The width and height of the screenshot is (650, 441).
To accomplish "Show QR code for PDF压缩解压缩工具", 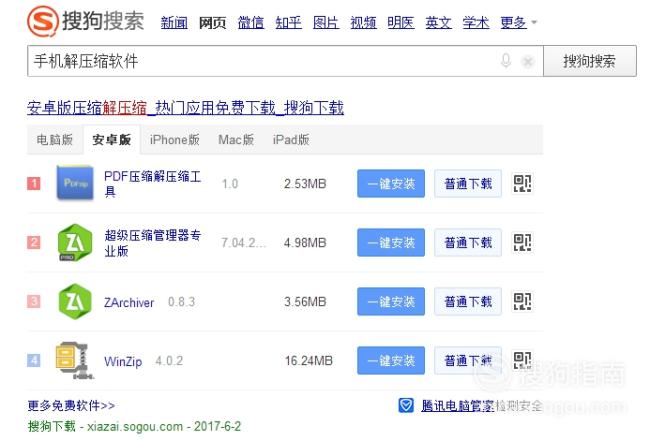I will click(x=522, y=183).
